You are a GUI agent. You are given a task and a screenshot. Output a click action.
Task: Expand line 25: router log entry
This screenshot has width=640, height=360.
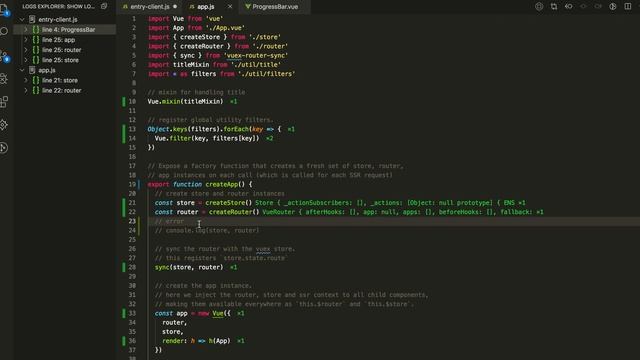click(26, 50)
